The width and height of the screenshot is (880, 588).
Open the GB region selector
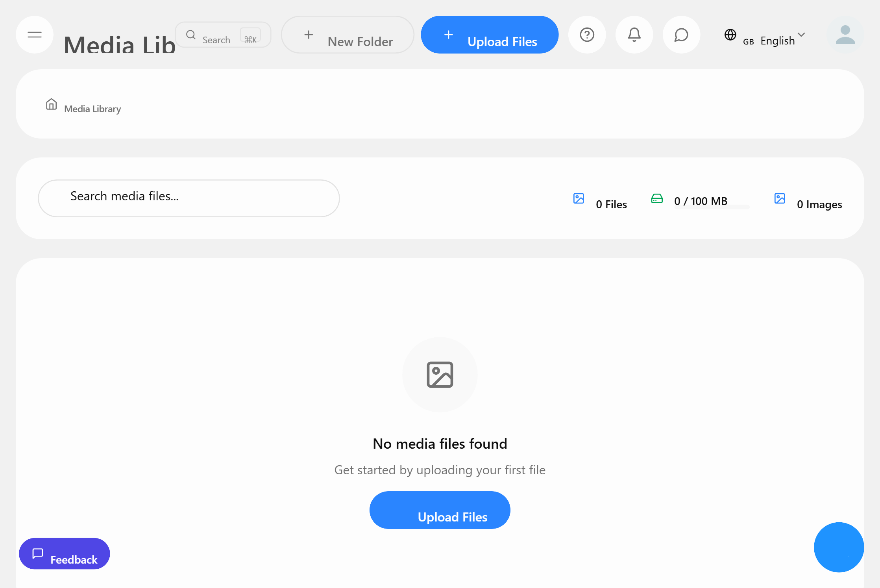748,41
